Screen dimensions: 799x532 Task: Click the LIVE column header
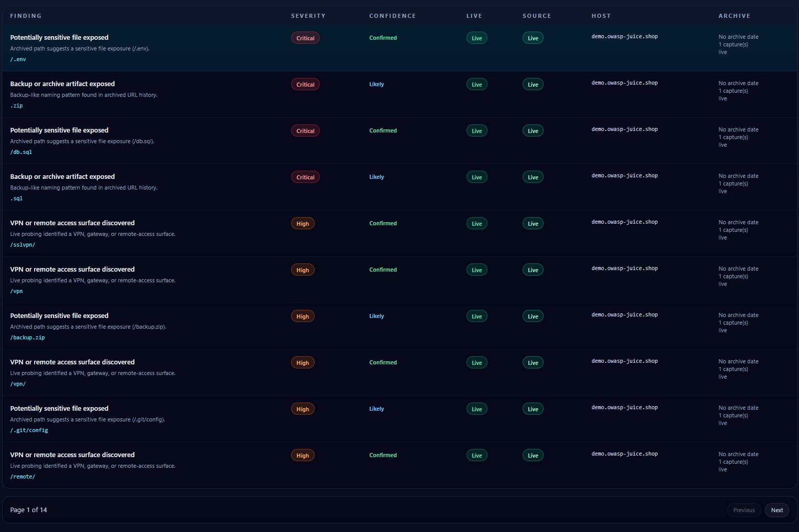pos(474,16)
